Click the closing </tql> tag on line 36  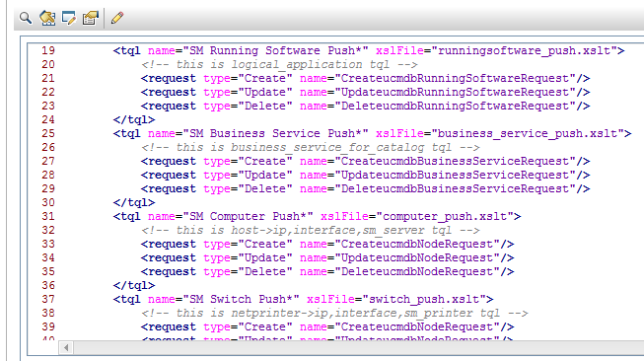pos(134,285)
